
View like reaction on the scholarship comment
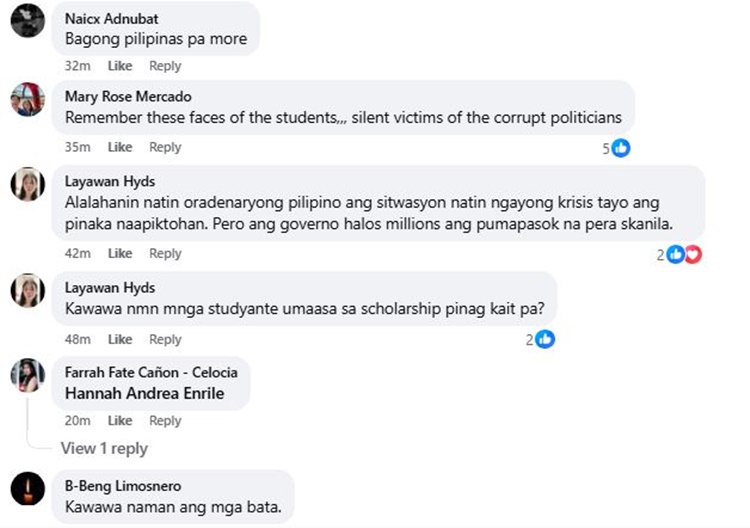click(x=540, y=340)
